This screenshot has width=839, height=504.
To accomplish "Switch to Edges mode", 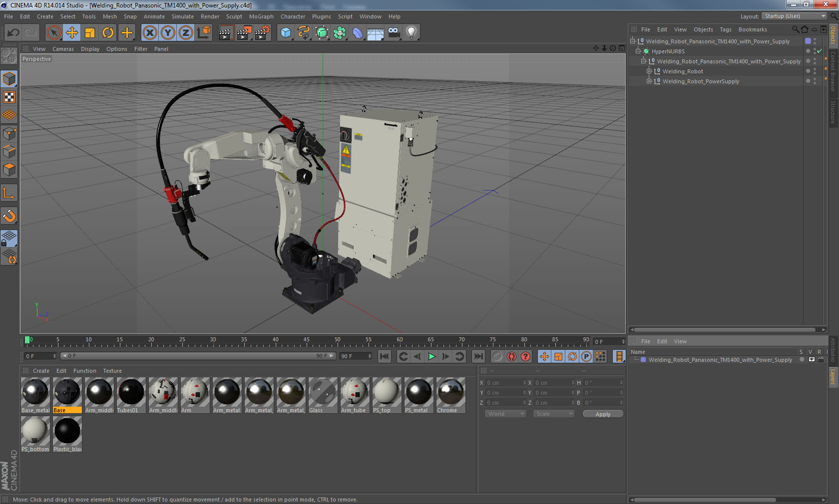I will click(9, 151).
